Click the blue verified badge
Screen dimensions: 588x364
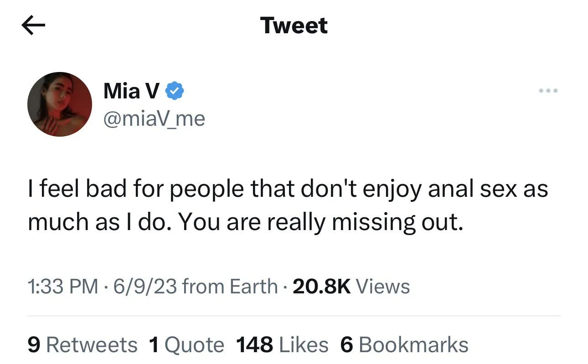click(174, 91)
